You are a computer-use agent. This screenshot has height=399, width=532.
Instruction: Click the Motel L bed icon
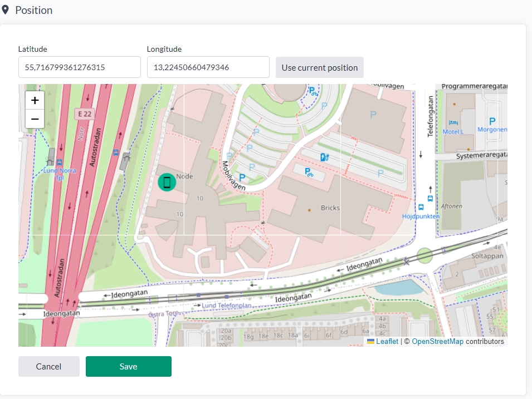pos(453,122)
